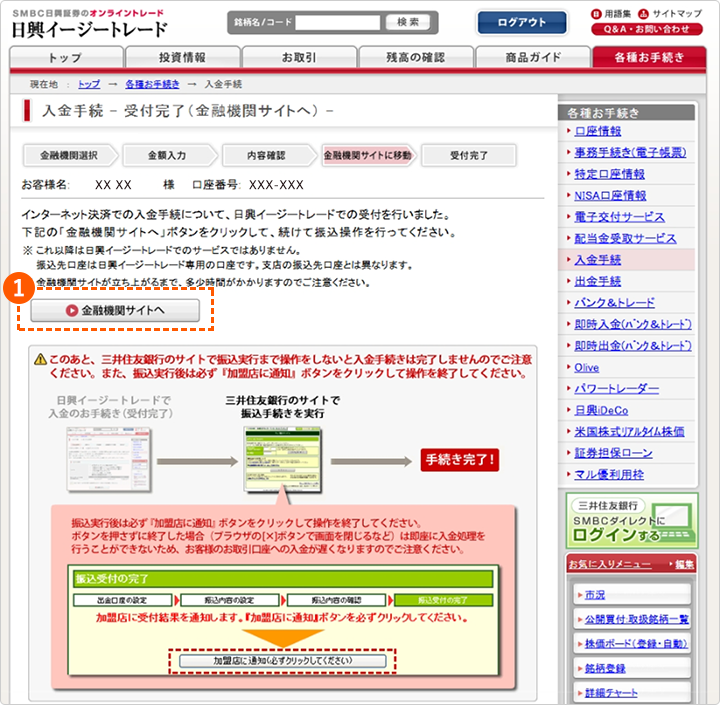Switch to the 残高の確認 tab
Image resolution: width=720 pixels, height=705 pixels.
click(x=416, y=57)
